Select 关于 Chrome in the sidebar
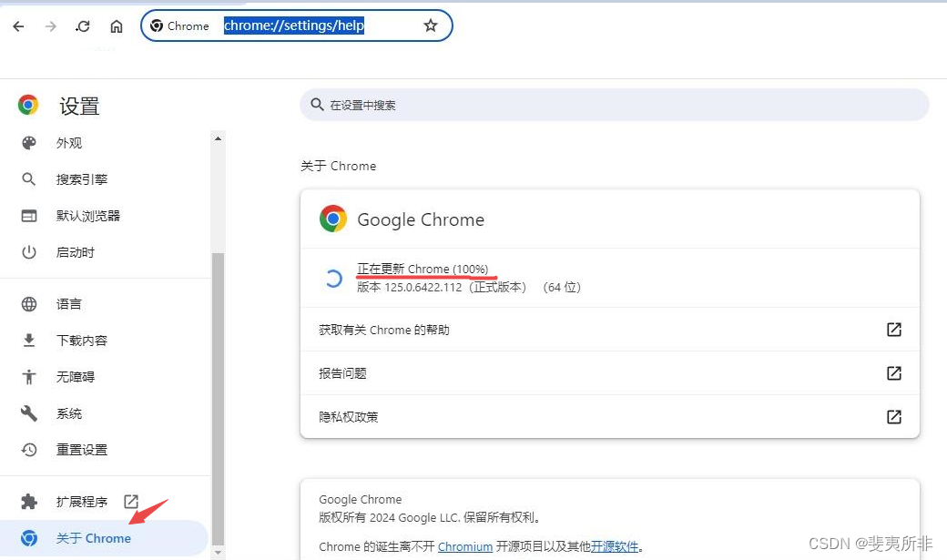This screenshot has height=560, width=947. point(104,538)
